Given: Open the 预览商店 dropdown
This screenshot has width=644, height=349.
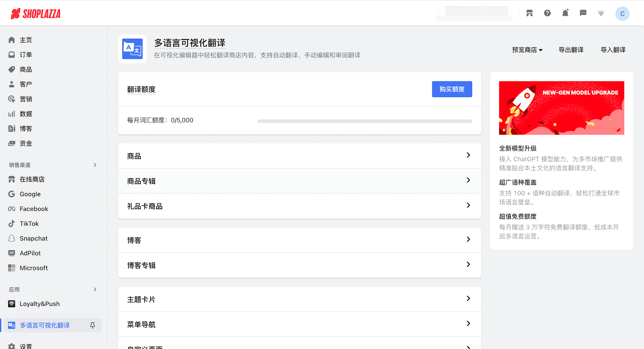Looking at the screenshot, I should coord(527,50).
